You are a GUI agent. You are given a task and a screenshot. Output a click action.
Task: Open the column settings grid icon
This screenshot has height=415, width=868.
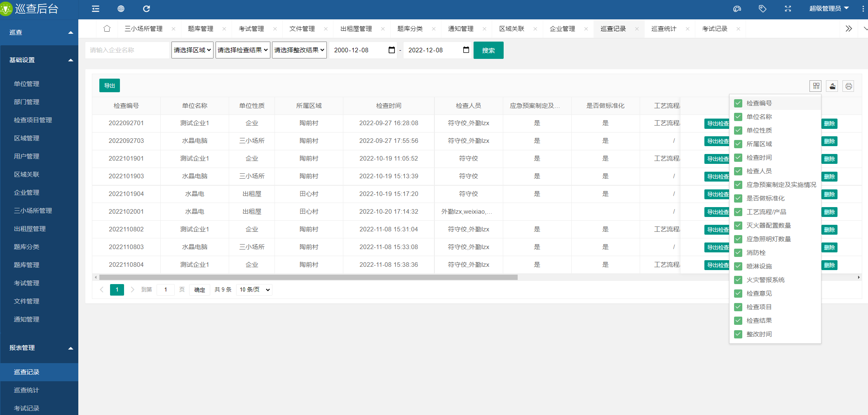click(815, 86)
